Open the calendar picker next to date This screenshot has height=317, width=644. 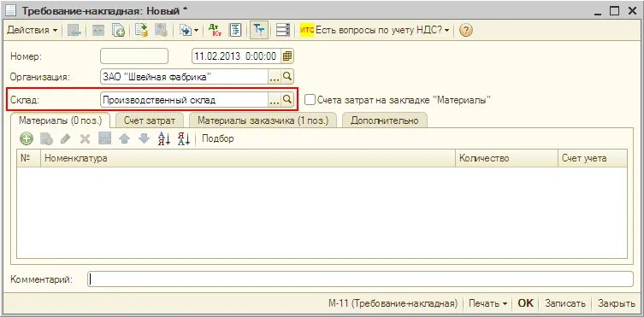287,56
